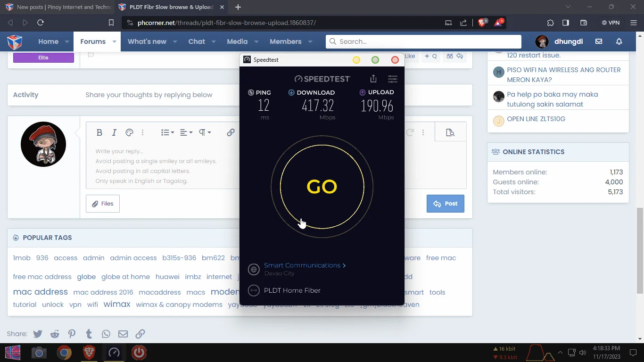The height and width of the screenshot is (362, 644).
Task: Open Speedtest settings sliders icon
Action: tap(392, 79)
